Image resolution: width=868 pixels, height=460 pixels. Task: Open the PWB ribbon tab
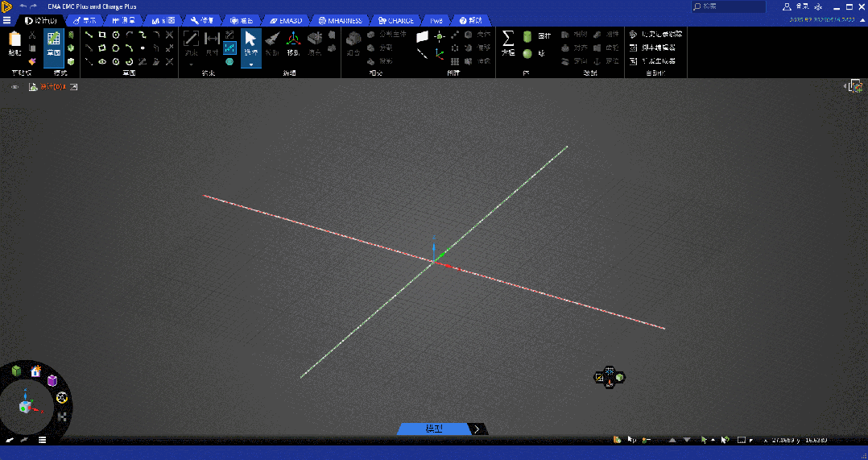tap(436, 20)
